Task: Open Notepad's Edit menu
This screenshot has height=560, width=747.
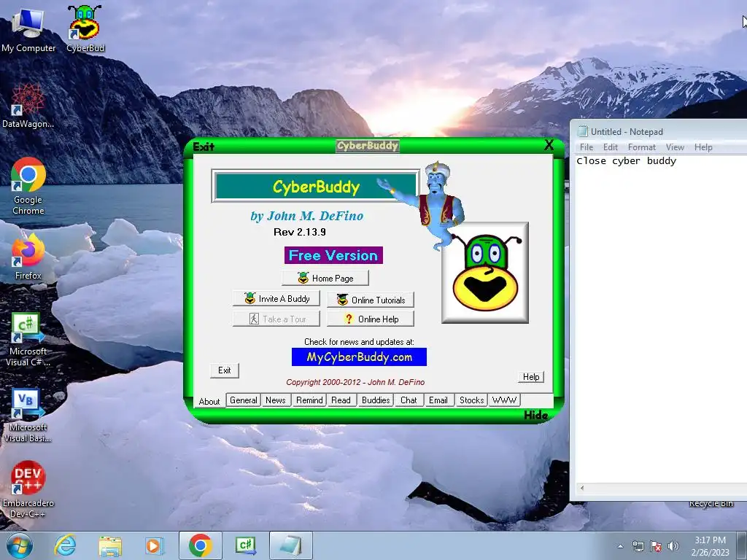Action: click(611, 147)
